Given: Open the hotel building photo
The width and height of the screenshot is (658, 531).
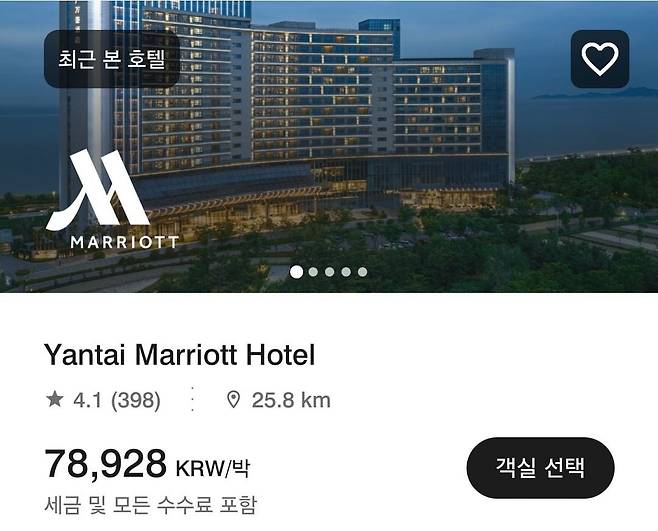Looking at the screenshot, I should [329, 146].
